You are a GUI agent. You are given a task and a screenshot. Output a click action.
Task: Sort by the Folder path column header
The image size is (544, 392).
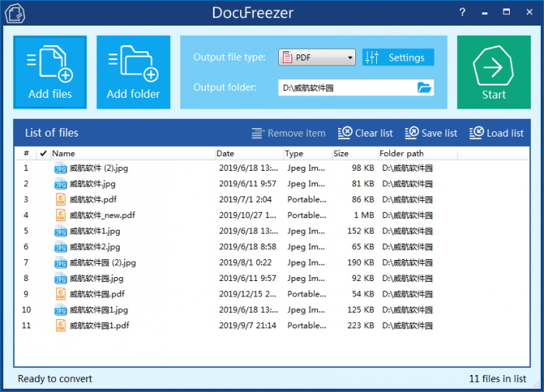(417, 153)
